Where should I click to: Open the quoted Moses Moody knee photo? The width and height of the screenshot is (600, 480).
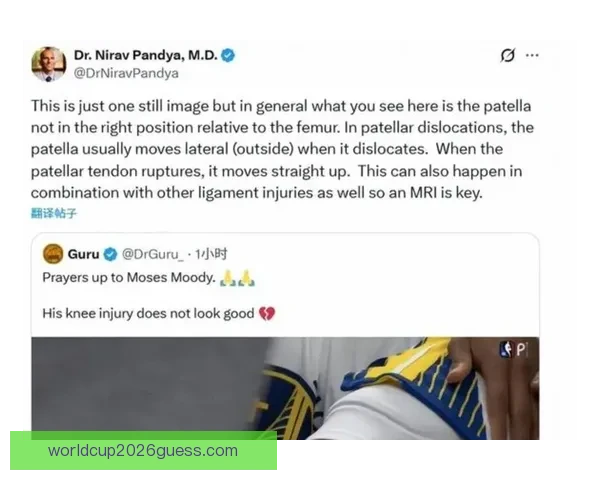285,388
